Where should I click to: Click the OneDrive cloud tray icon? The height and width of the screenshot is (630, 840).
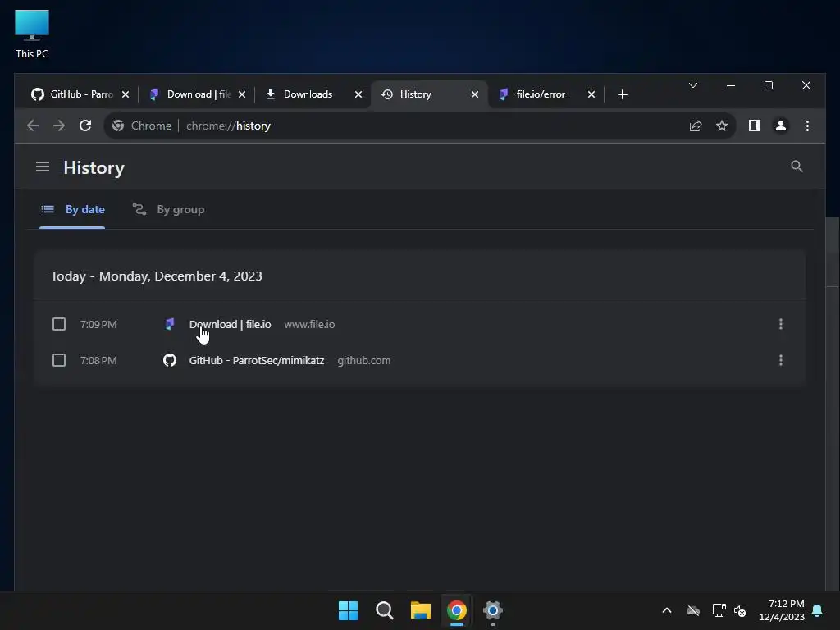click(x=692, y=610)
